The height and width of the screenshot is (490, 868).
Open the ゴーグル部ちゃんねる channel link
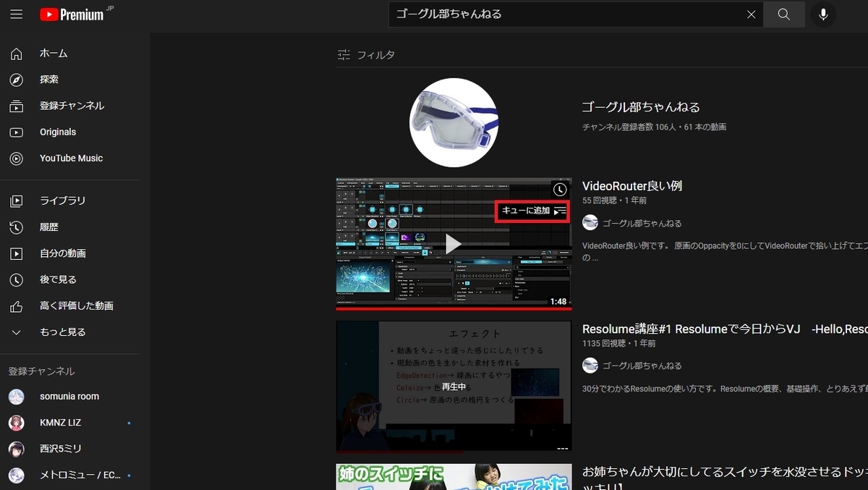pos(639,106)
